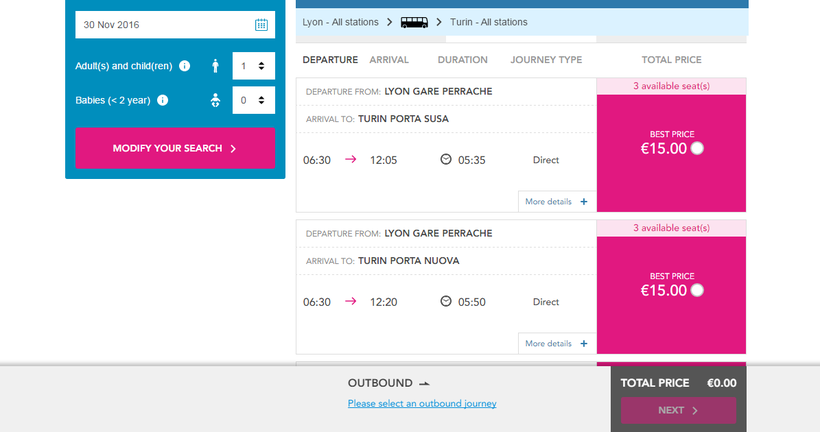Show info about Adult(s) and child(ren)
820x432 pixels.
click(185, 66)
